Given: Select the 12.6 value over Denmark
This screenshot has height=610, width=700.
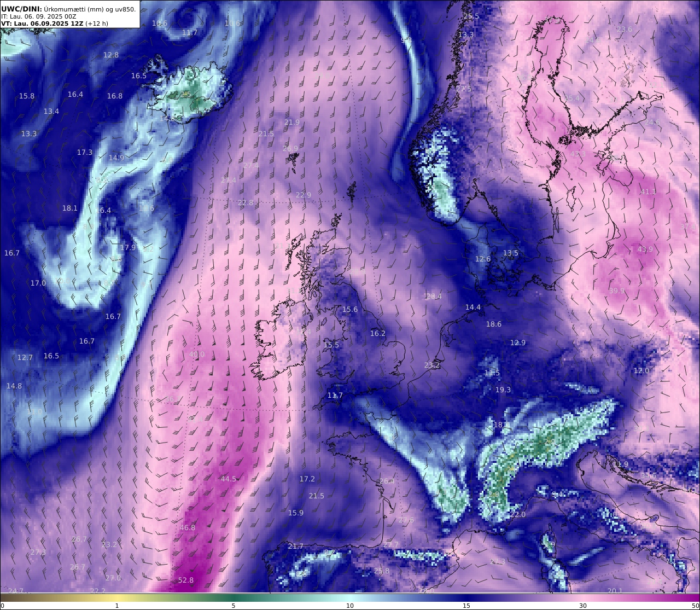Looking at the screenshot, I should (x=483, y=259).
